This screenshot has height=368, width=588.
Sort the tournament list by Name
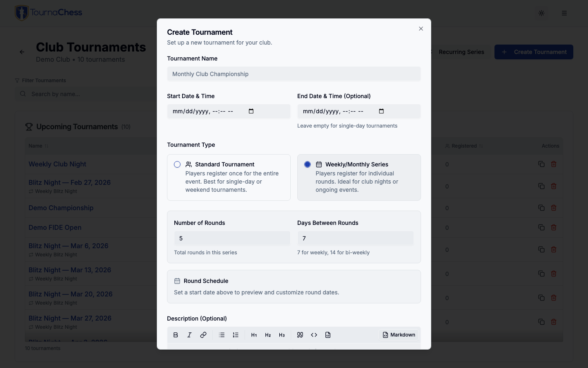point(38,146)
